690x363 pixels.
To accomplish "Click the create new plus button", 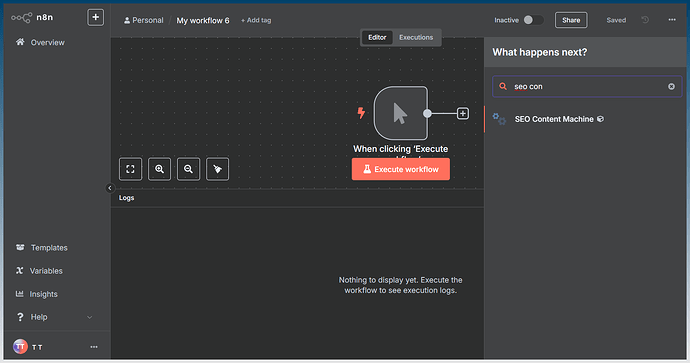I will tap(95, 18).
